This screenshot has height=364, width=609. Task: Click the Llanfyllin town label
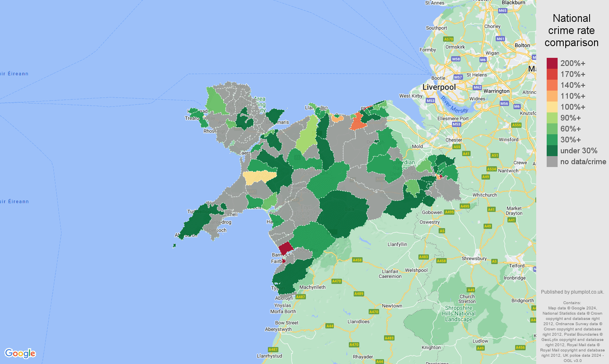[x=397, y=244]
